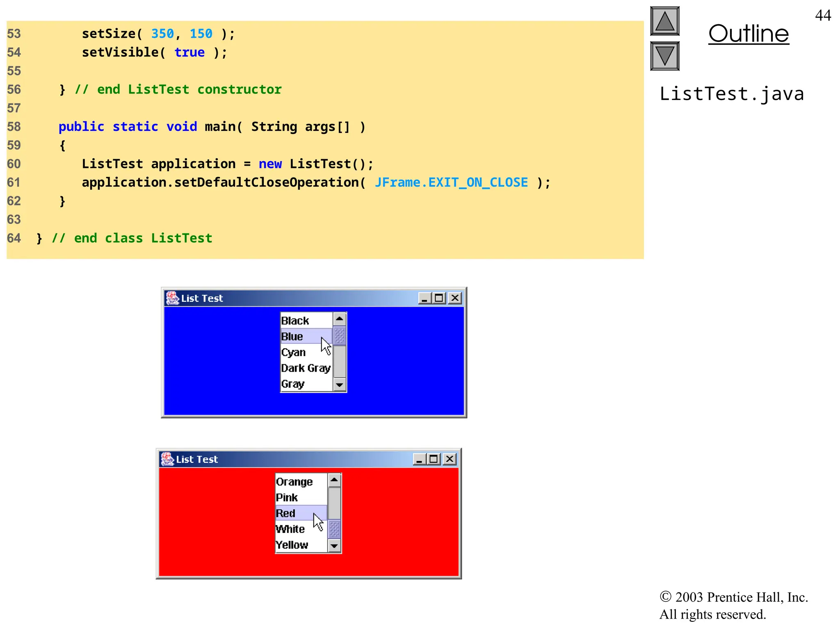Select Gray in the blue window's list
Image resolution: width=840 pixels, height=630 pixels.
(x=306, y=383)
